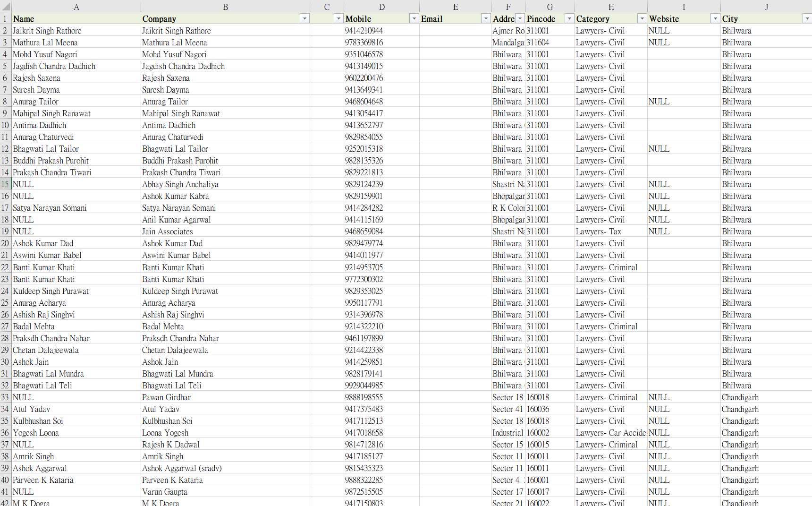Select Chetan Dalajeewala in Name column
812x506 pixels.
(x=76, y=350)
